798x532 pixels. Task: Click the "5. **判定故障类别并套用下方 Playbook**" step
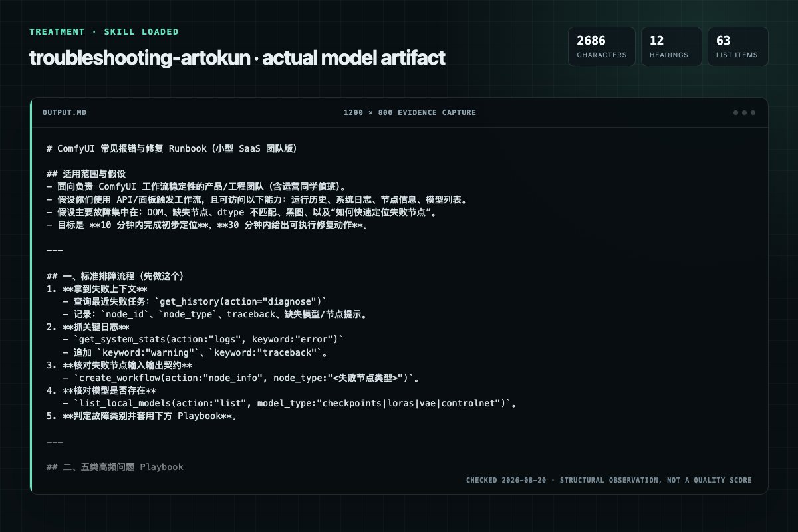click(x=142, y=416)
